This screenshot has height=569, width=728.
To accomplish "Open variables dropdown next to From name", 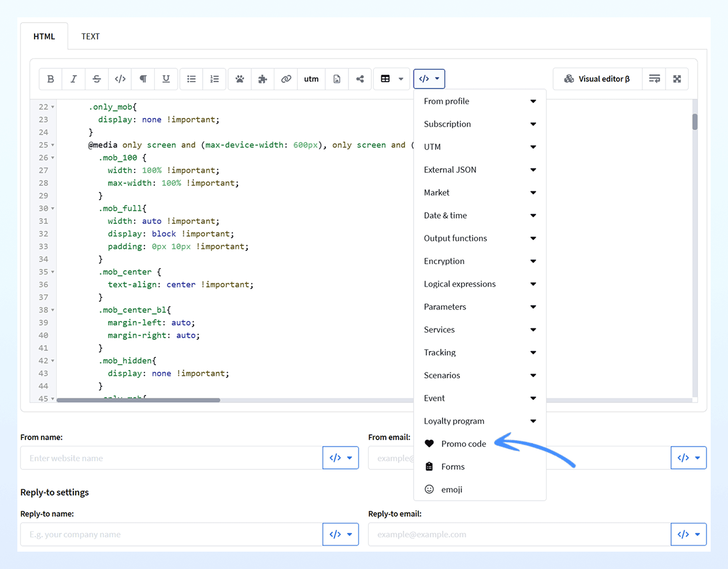I will (x=341, y=457).
